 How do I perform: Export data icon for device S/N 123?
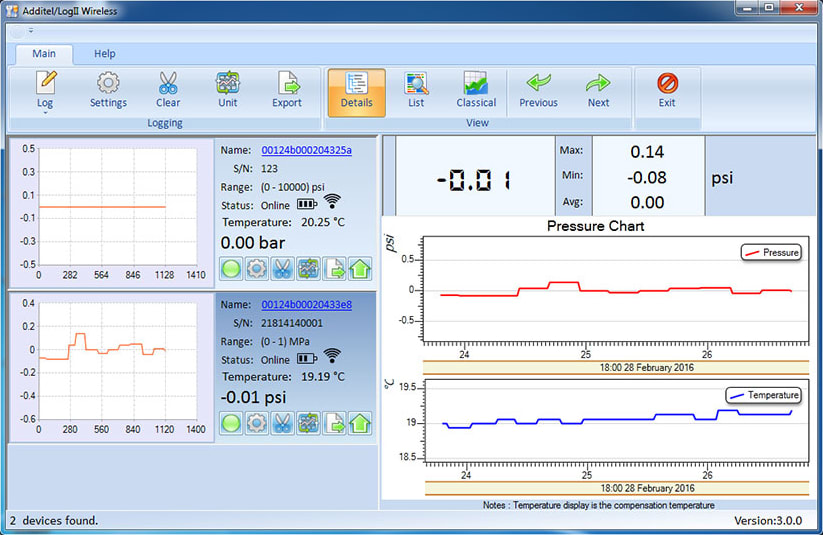tap(334, 269)
